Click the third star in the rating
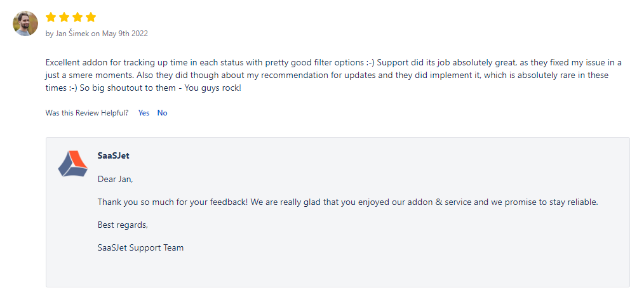Viewport: 644px width, 302px height. pos(77,17)
